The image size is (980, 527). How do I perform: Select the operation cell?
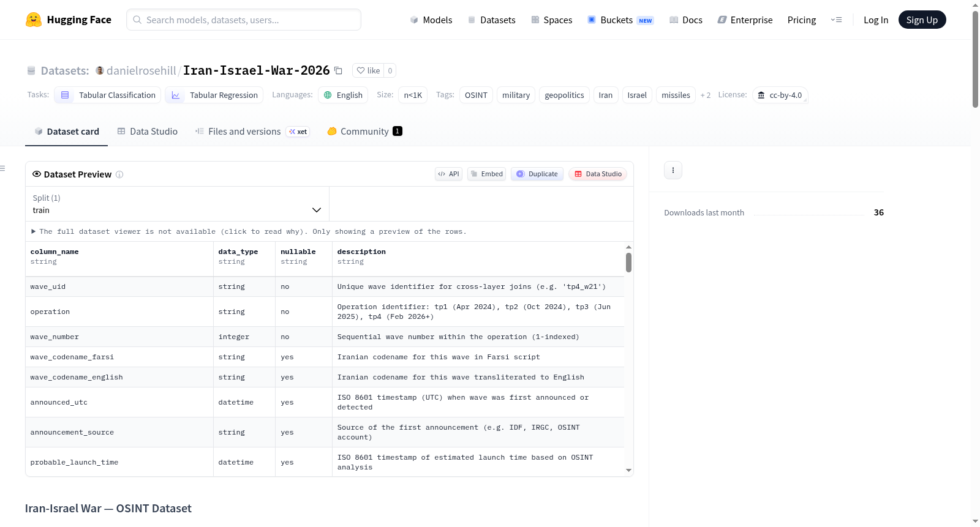coord(119,312)
